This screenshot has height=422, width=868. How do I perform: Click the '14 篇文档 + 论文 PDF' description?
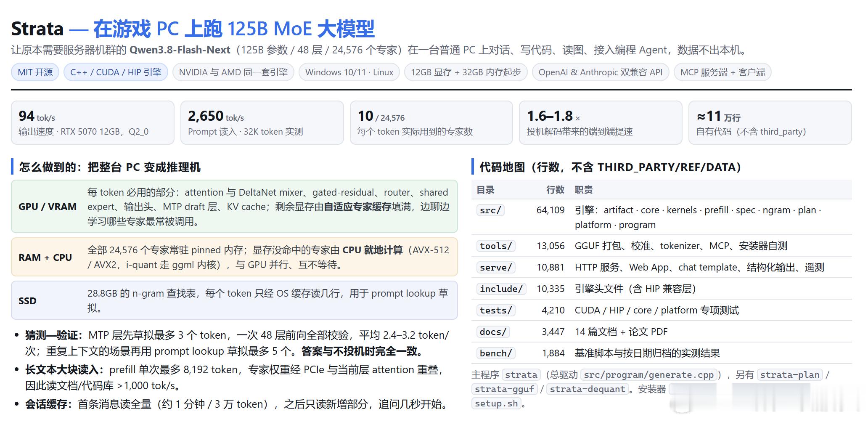click(x=621, y=332)
